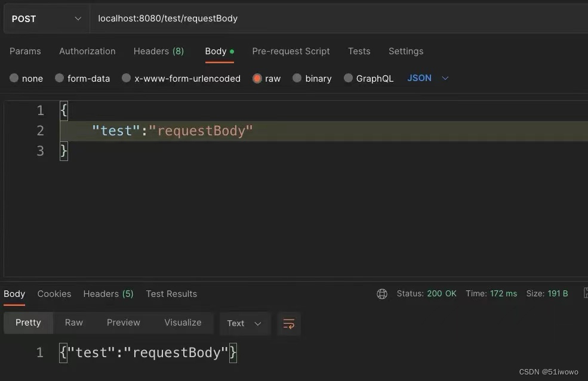Screen dimensions: 588x381
Task: Open the Settings tab
Action: pos(406,51)
